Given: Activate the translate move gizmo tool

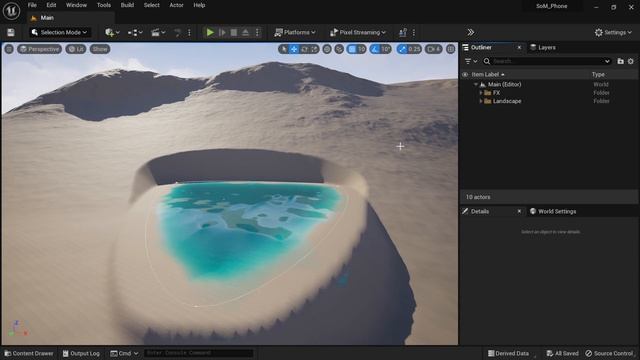Looking at the screenshot, I should point(294,49).
